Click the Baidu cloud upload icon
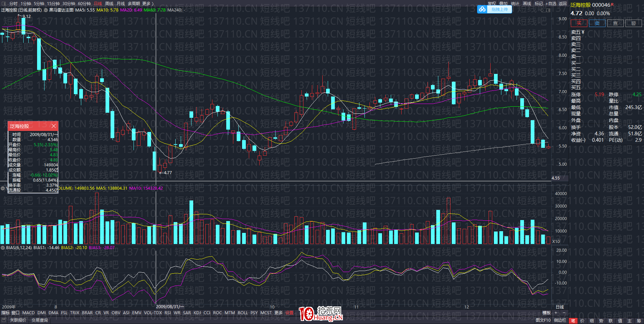This screenshot has height=324, width=644. pos(482,9)
